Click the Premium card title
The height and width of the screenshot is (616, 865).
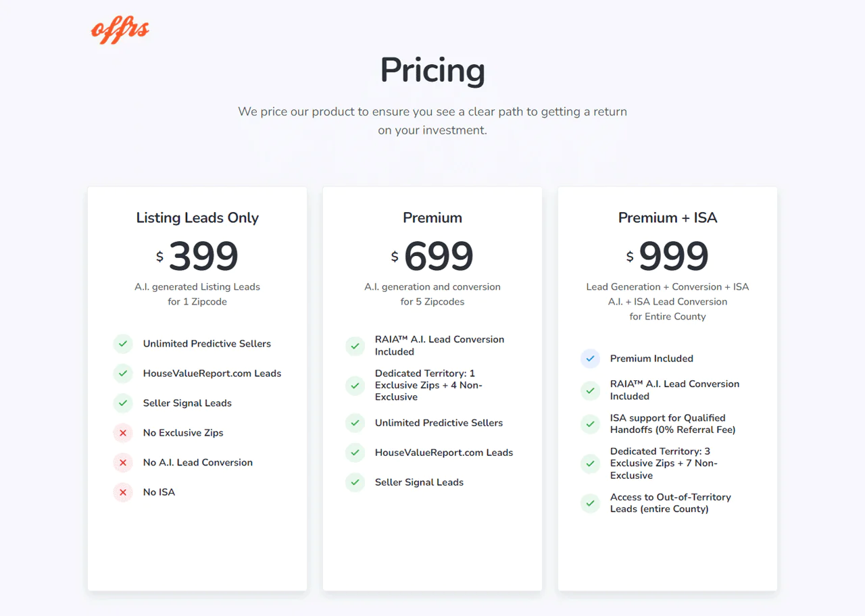tap(432, 217)
